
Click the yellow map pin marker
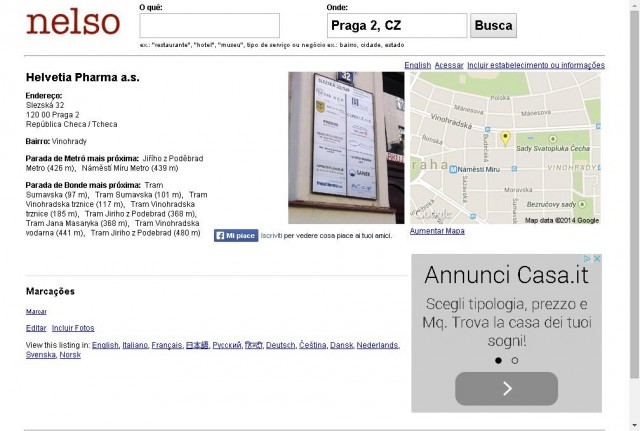[x=505, y=139]
